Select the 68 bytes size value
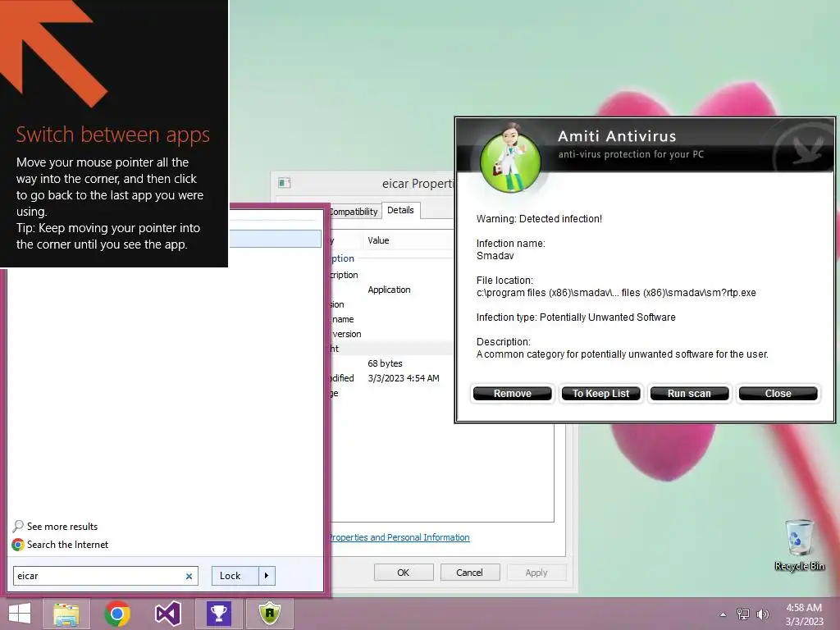This screenshot has width=840, height=630. point(385,363)
